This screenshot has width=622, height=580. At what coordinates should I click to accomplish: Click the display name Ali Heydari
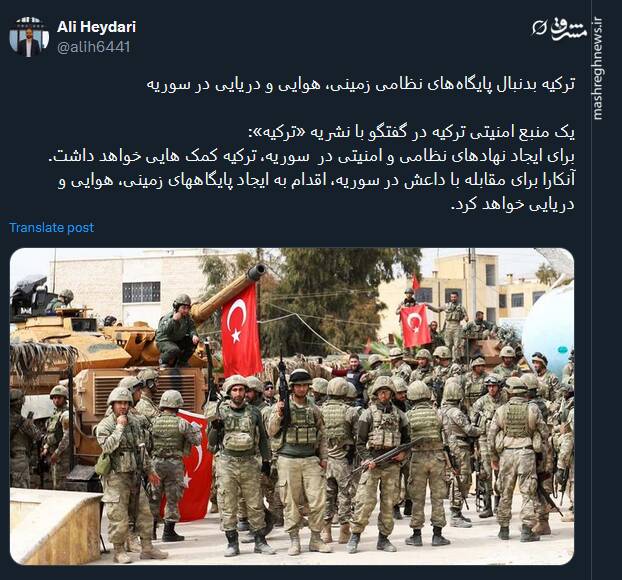point(96,27)
